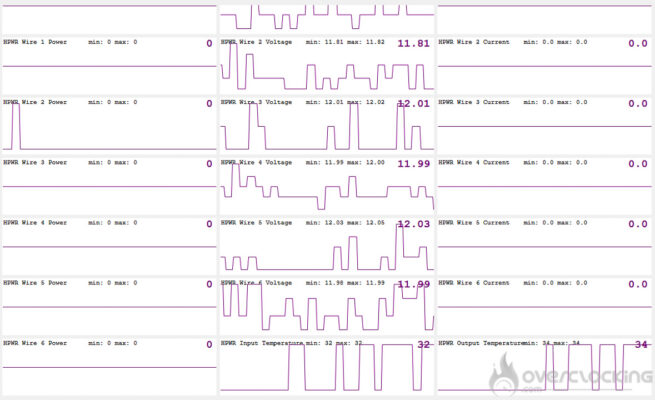Click the "HPWR Wire 2 Power" label
Image resolution: width=655 pixels, height=400 pixels.
tap(35, 102)
